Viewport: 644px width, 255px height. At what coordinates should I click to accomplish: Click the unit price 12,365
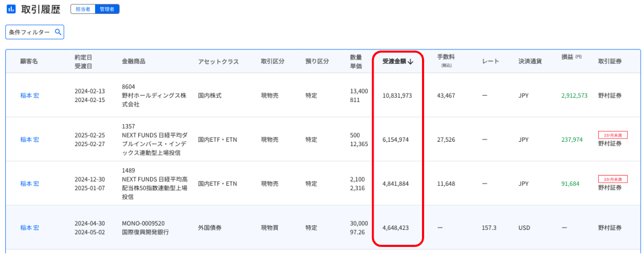(x=359, y=144)
